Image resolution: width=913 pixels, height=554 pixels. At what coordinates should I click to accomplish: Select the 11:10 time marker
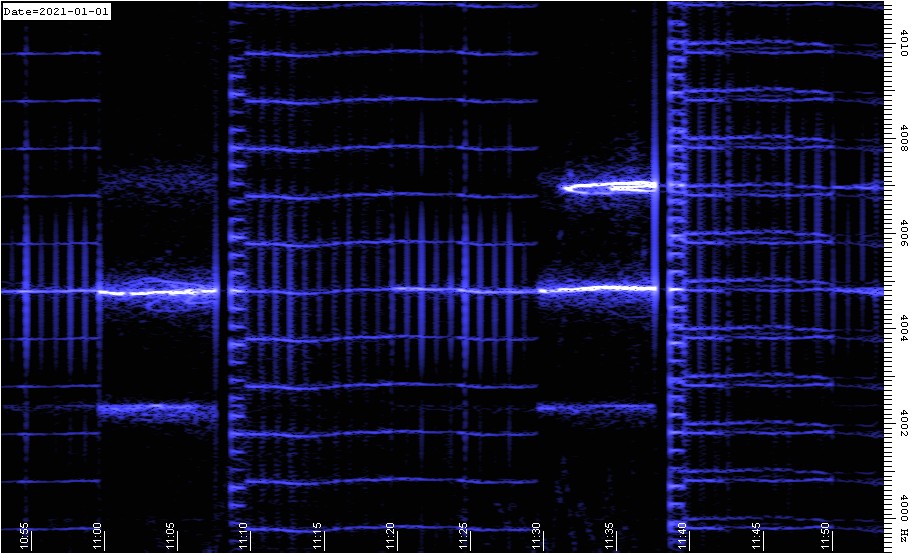tap(244, 534)
